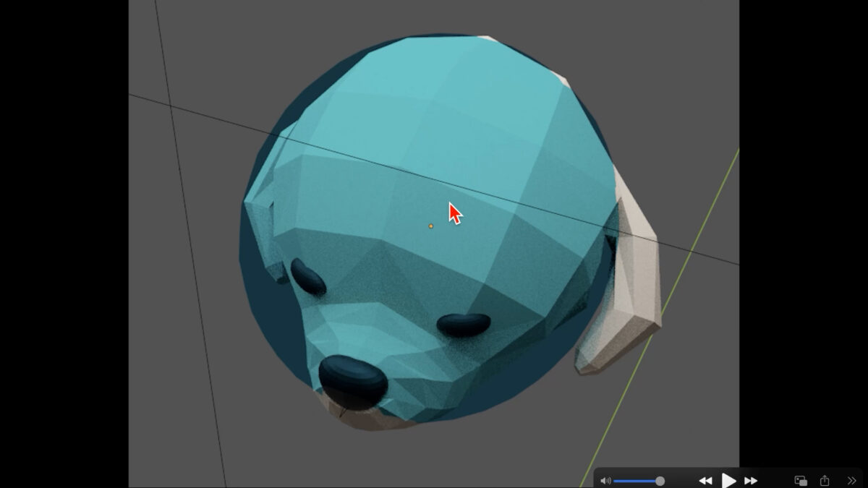Image resolution: width=868 pixels, height=488 pixels.
Task: Expand more controls with double chevron
Action: [851, 481]
